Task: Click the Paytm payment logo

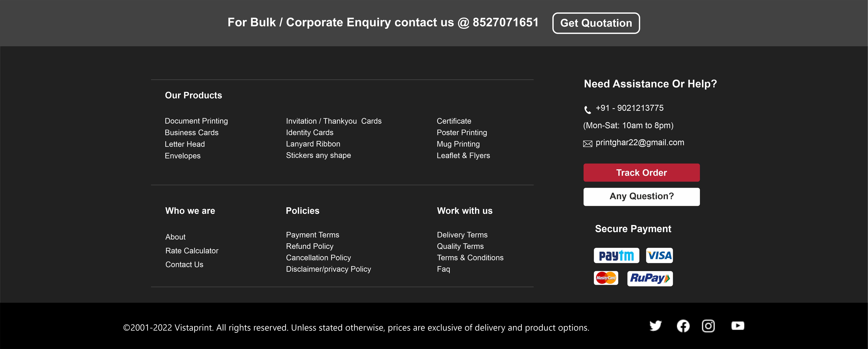Action: [616, 256]
